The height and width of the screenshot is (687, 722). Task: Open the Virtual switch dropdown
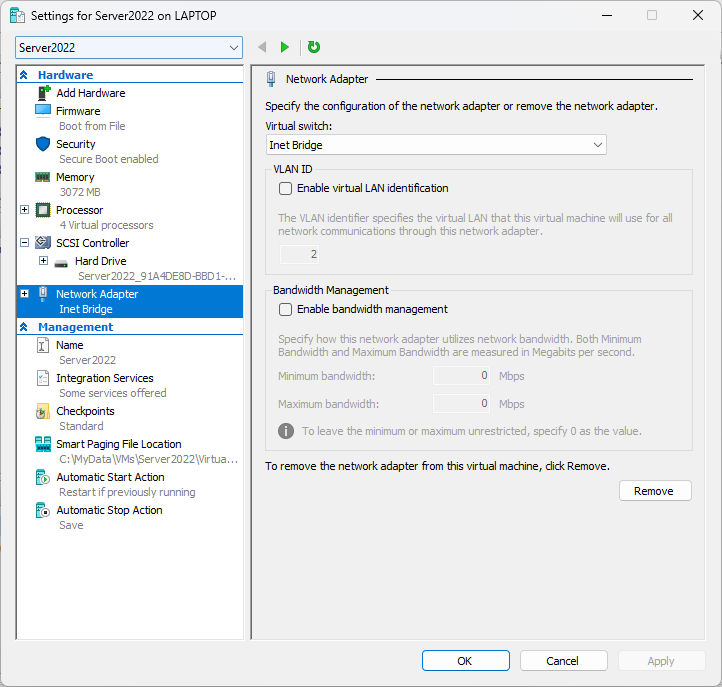coord(436,145)
